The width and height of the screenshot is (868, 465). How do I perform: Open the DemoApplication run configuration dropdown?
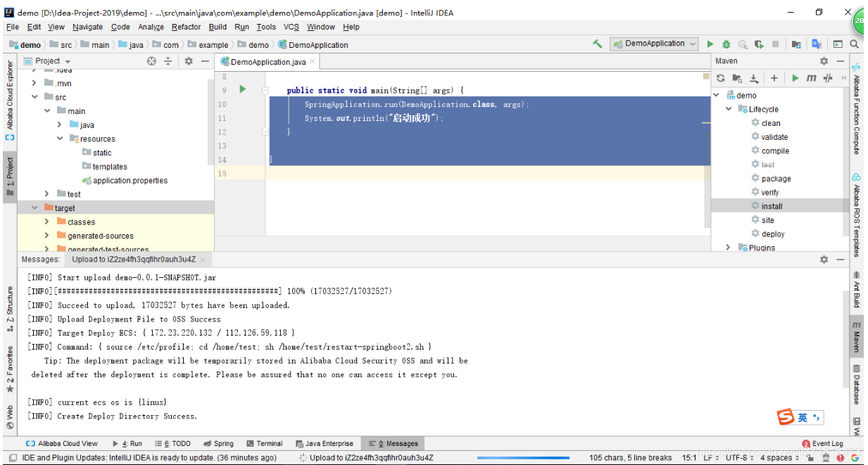(x=655, y=44)
